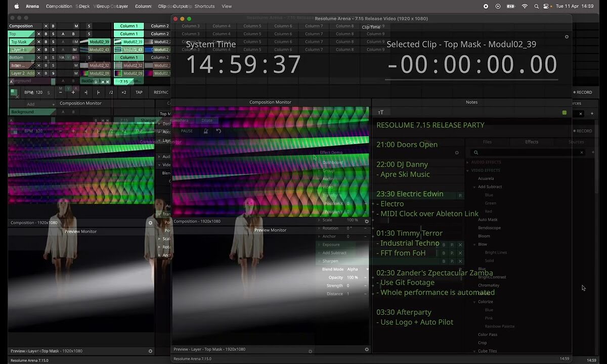This screenshot has width=607, height=364.
Task: Open the Composition menu in menu bar
Action: coord(59,7)
